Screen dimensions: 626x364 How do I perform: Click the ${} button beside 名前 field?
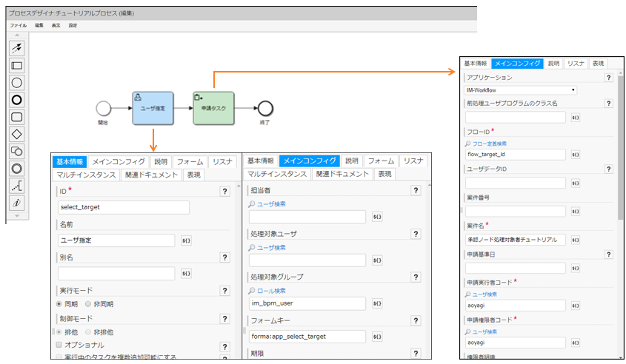[186, 240]
